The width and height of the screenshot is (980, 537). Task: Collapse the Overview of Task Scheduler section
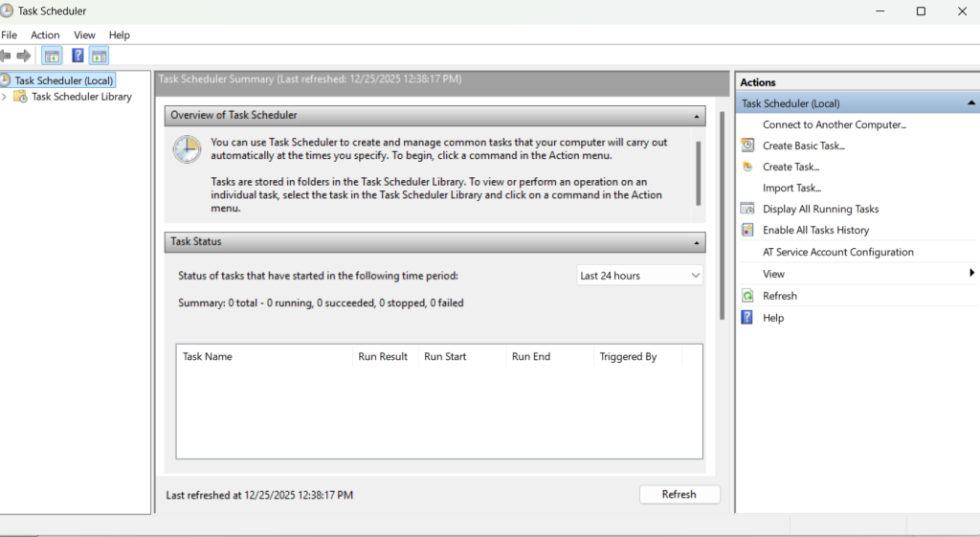click(697, 116)
